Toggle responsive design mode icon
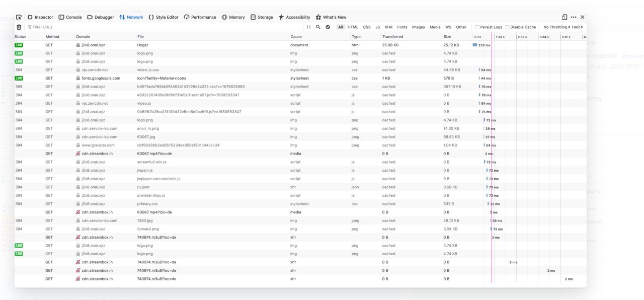This screenshot has width=644, height=300. pyautogui.click(x=565, y=17)
